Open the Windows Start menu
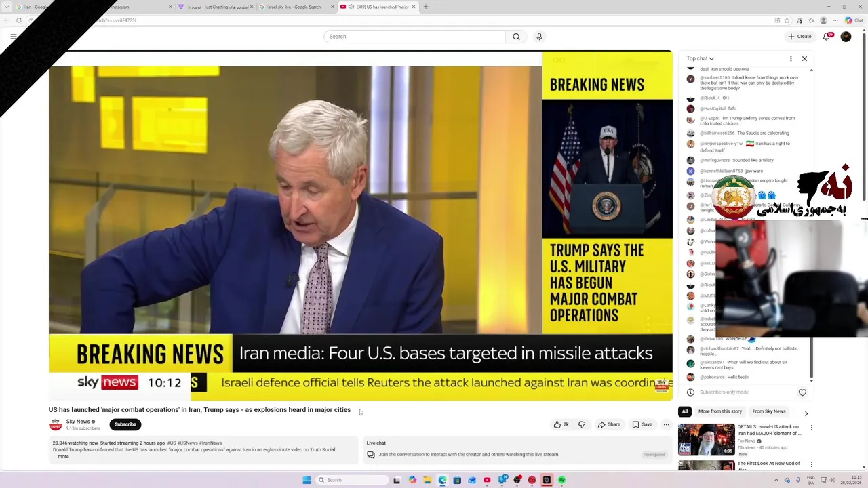The image size is (868, 488). click(x=307, y=480)
